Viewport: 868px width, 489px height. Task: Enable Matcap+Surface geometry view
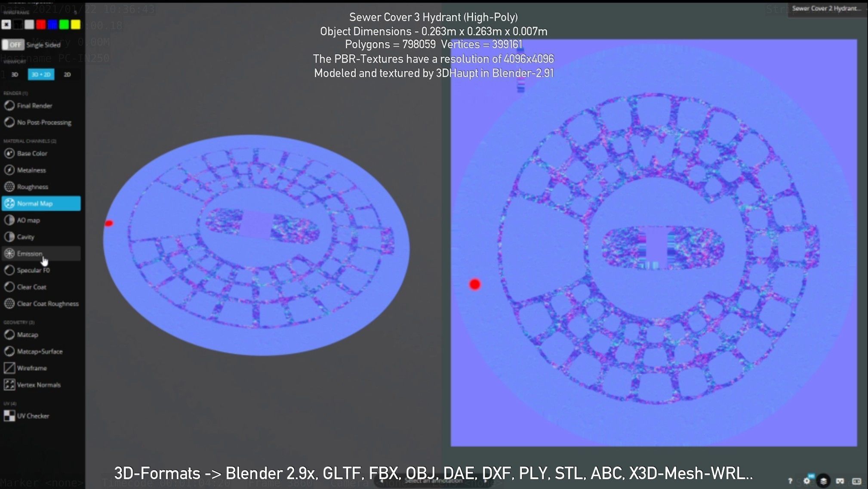click(34, 351)
